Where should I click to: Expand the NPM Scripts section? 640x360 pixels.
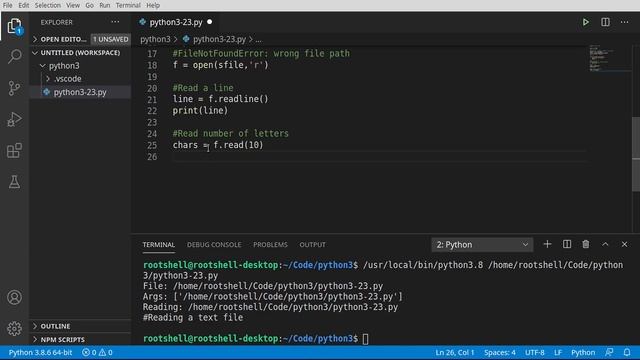62,340
